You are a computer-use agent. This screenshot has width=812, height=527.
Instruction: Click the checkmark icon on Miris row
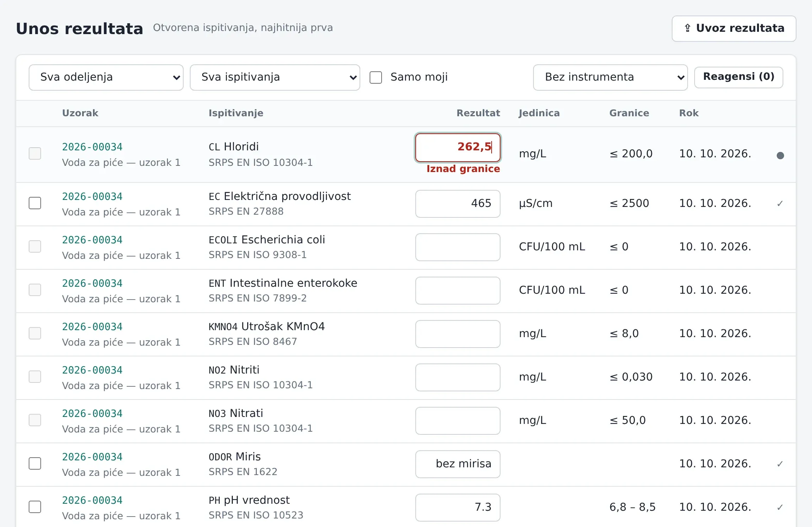pos(780,464)
